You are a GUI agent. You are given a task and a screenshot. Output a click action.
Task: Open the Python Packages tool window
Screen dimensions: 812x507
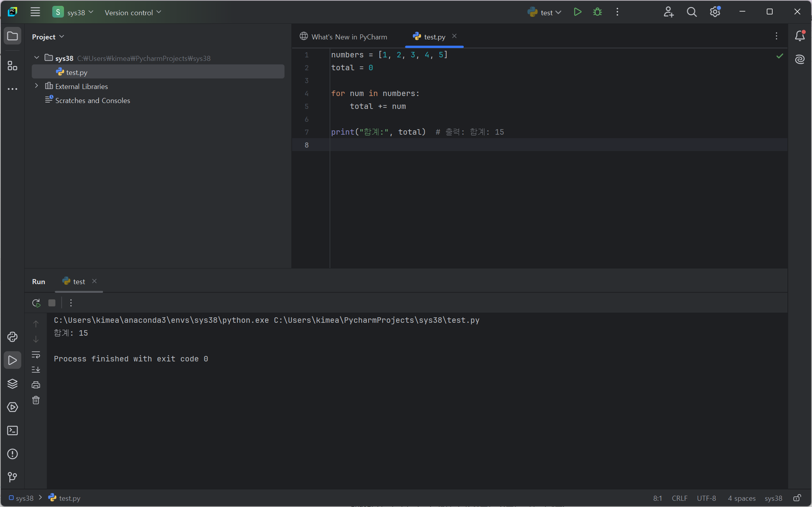(x=12, y=384)
